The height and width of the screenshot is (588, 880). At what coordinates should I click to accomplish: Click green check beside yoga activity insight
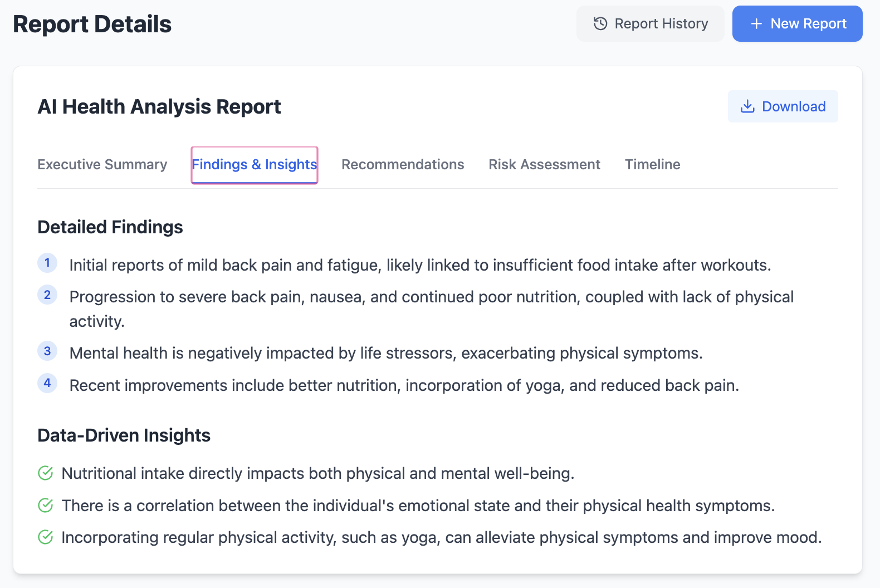(x=45, y=537)
